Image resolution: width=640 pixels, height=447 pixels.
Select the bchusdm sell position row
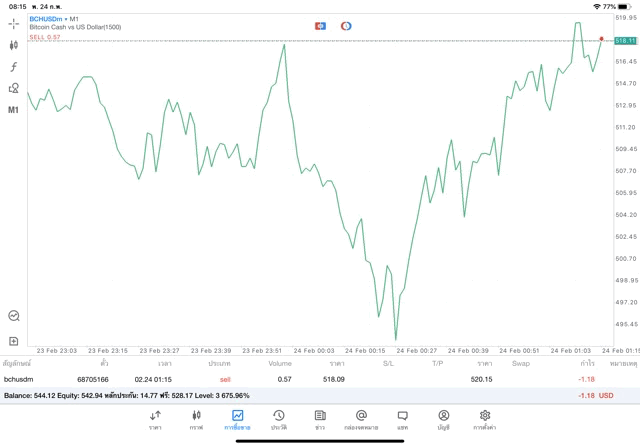pyautogui.click(x=300, y=380)
